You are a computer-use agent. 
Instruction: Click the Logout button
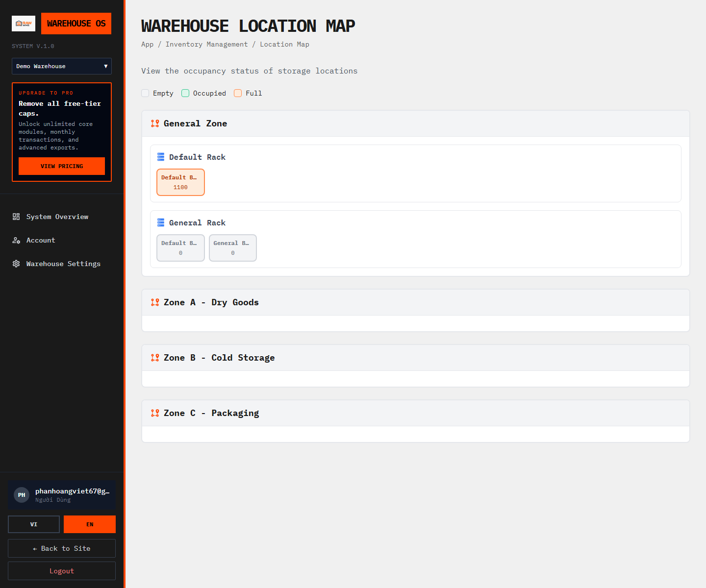62,571
